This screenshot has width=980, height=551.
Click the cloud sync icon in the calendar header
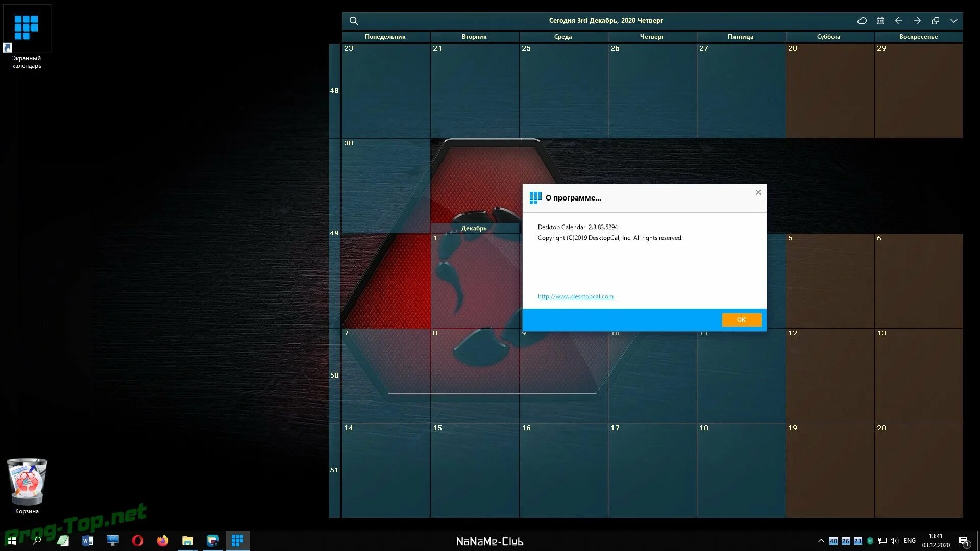(862, 21)
